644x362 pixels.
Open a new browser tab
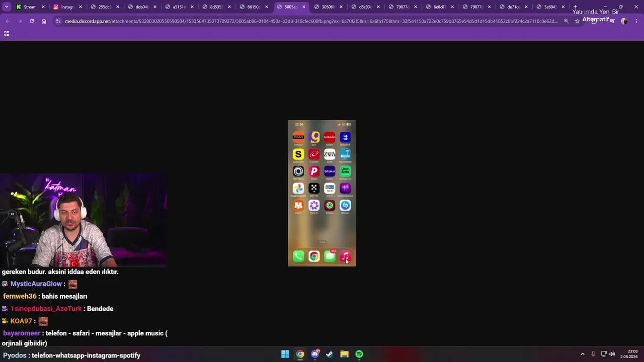(575, 7)
